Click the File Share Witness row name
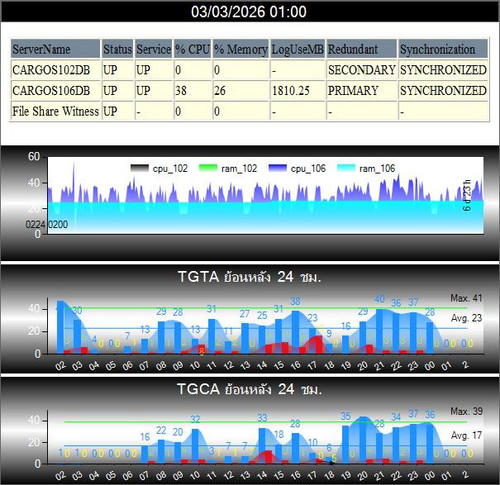 tap(55, 111)
